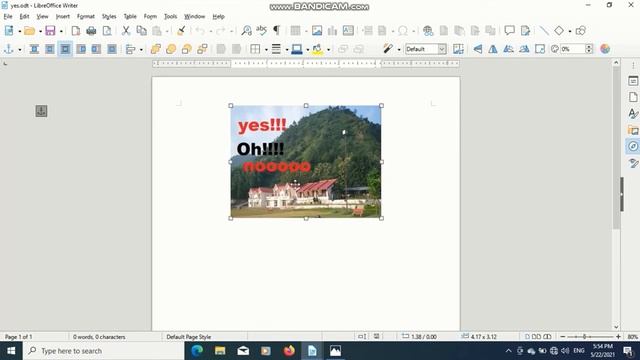Toggle the highlighted Optimal wrap button
640x360 pixels.
point(65,49)
